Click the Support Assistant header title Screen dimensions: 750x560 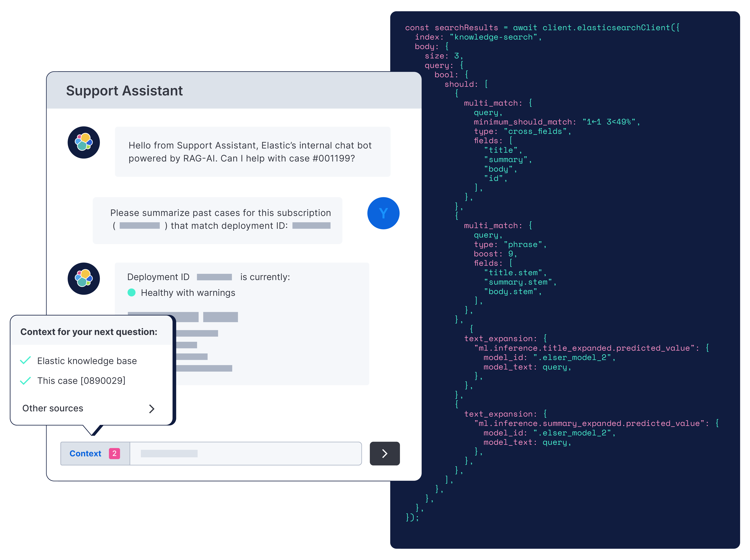pyautogui.click(x=124, y=91)
